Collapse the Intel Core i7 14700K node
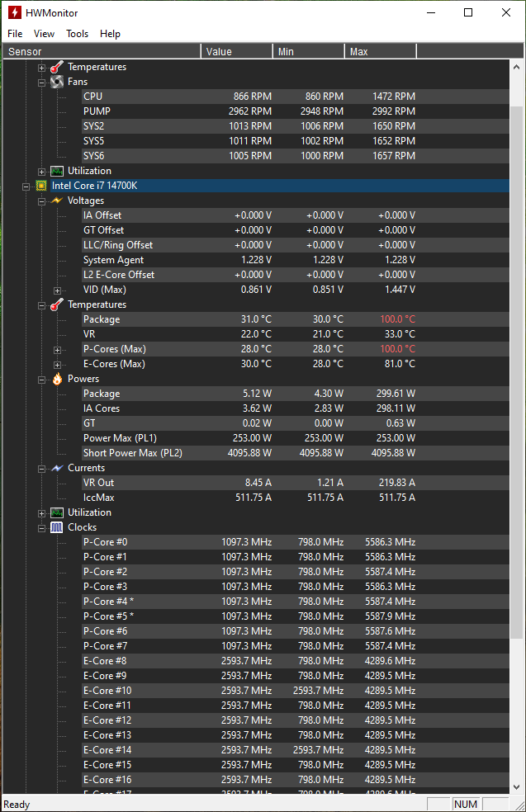Image resolution: width=526 pixels, height=812 pixels. coord(26,186)
